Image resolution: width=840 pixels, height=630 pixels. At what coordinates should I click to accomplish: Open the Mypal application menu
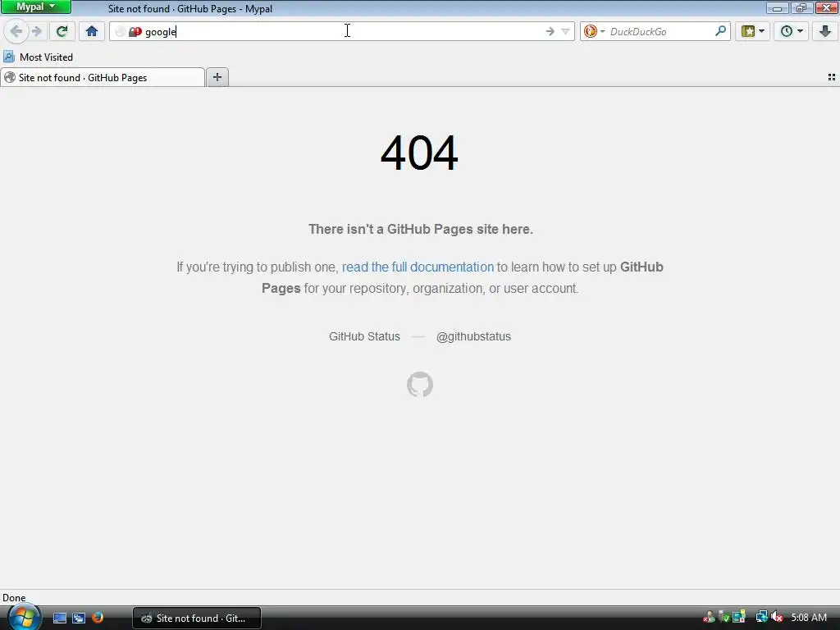tap(36, 7)
